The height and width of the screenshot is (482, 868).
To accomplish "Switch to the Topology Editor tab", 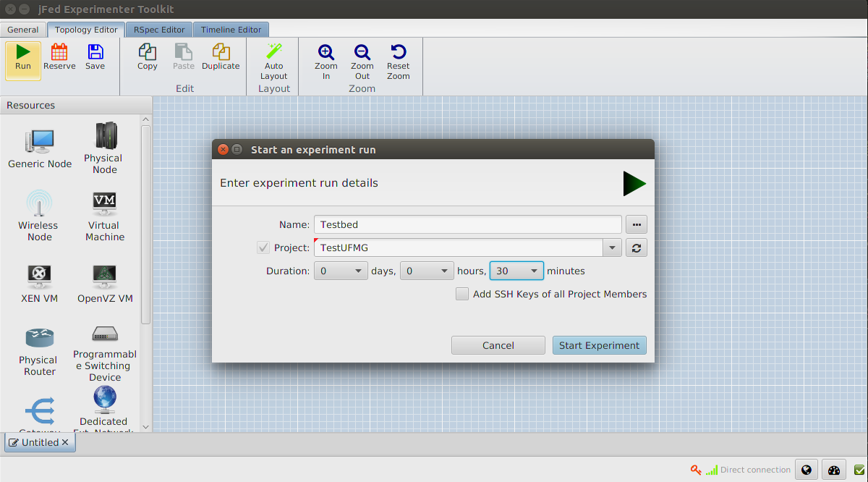I will pyautogui.click(x=86, y=30).
